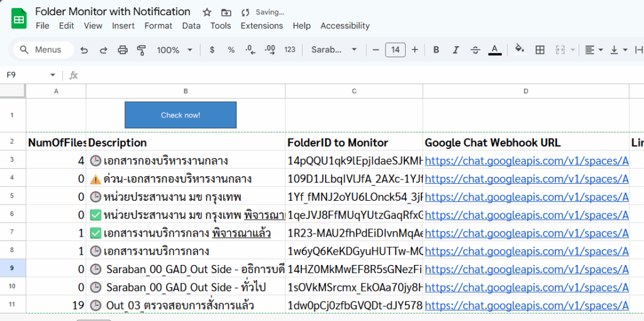
Task: Select column C header
Action: (354, 91)
